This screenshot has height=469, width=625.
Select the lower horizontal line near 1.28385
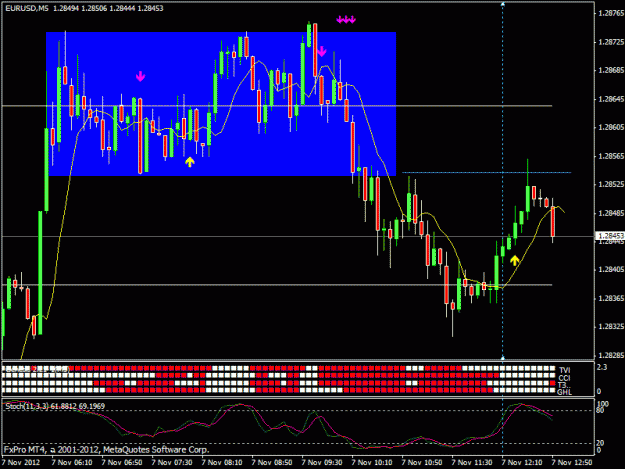click(277, 285)
